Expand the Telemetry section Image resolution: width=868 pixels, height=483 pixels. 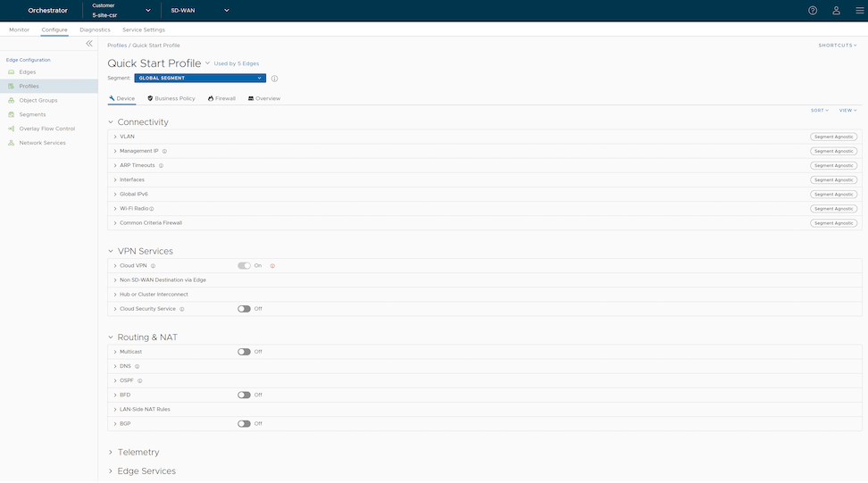[x=138, y=453]
